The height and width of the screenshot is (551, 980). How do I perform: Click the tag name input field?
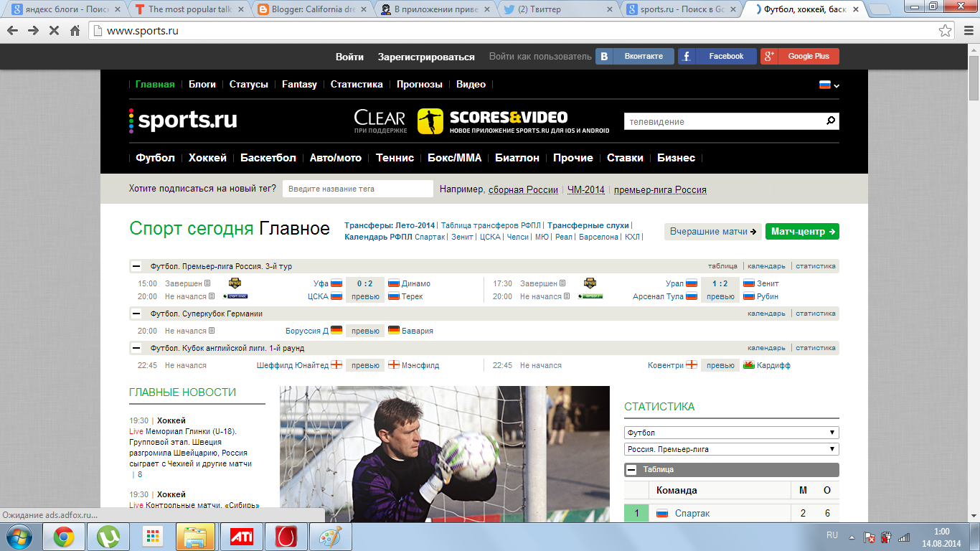point(358,189)
